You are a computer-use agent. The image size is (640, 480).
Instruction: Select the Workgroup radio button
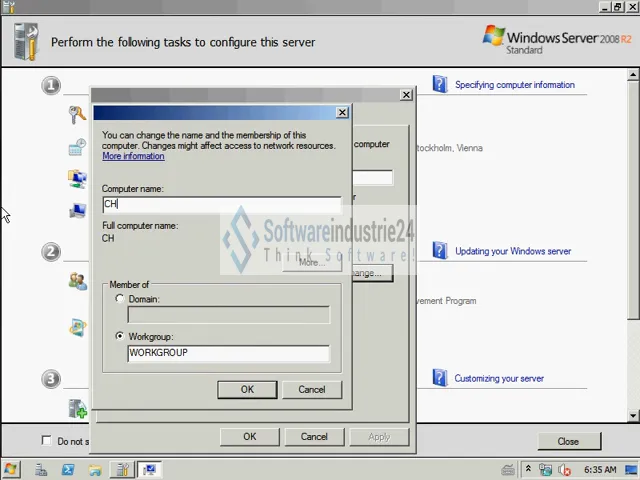[120, 336]
